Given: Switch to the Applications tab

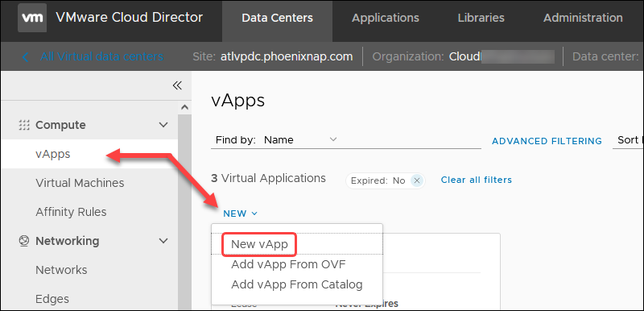Looking at the screenshot, I should tap(386, 18).
